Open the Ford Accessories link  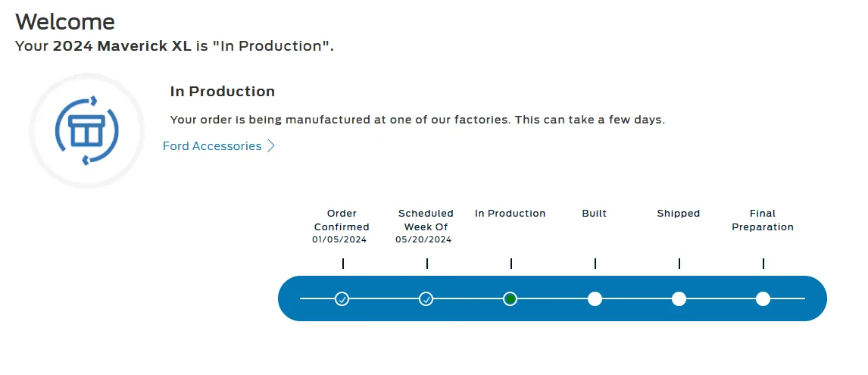[x=212, y=146]
